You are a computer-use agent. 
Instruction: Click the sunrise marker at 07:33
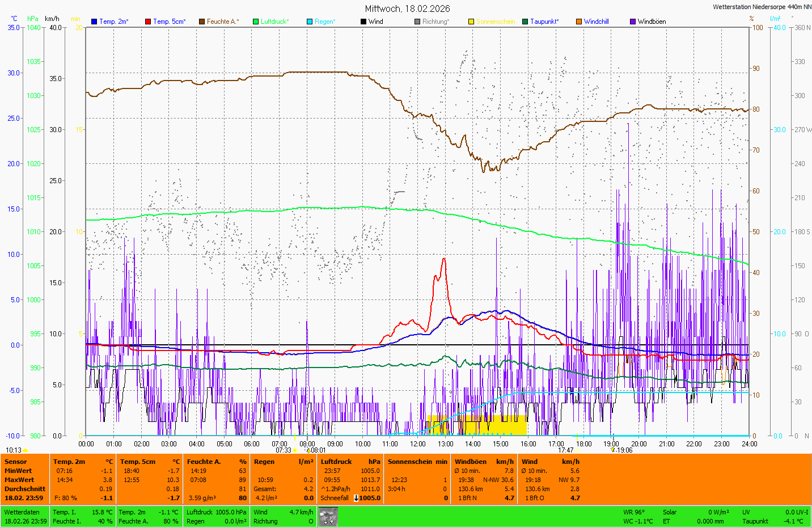click(294, 450)
